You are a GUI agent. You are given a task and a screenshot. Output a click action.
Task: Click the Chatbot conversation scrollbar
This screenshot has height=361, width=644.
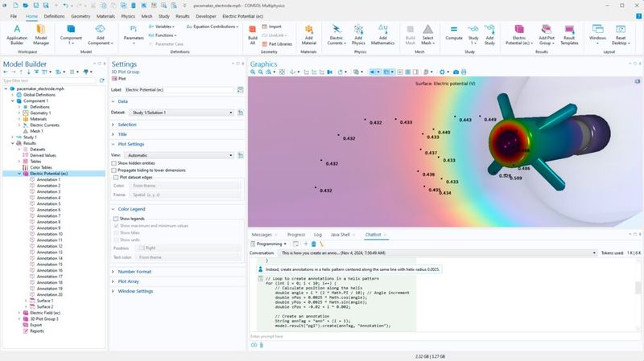tap(638, 287)
